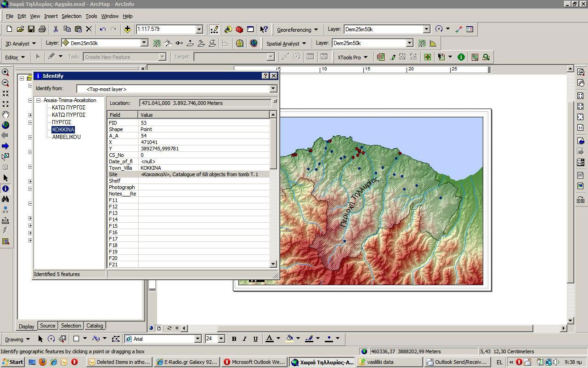
Task: Click the Save icon in toolbar
Action: pos(31,29)
